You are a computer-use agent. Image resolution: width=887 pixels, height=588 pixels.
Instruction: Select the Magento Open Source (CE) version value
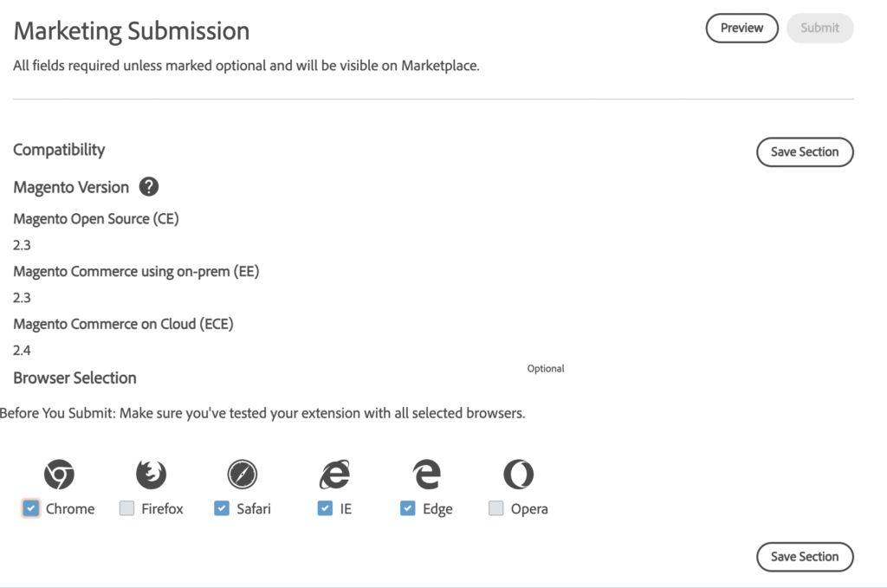pyautogui.click(x=23, y=245)
